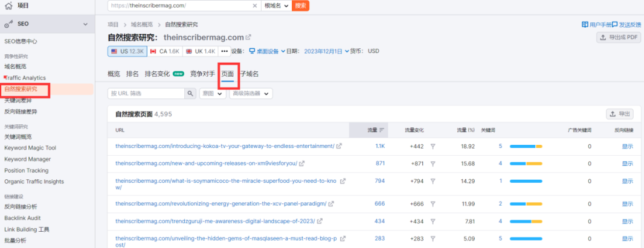Select the UK 1.4K database
Image resolution: width=644 pixels, height=248 pixels.
tap(201, 51)
